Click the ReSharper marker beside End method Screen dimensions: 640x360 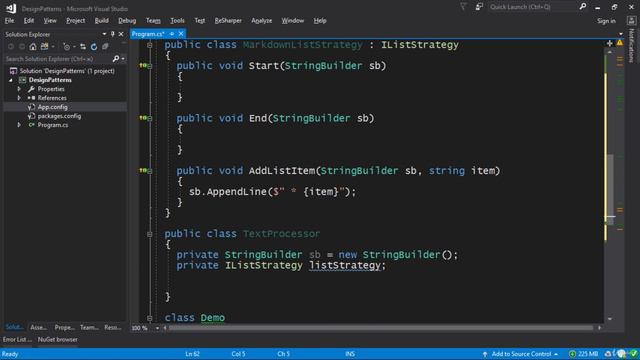click(142, 118)
